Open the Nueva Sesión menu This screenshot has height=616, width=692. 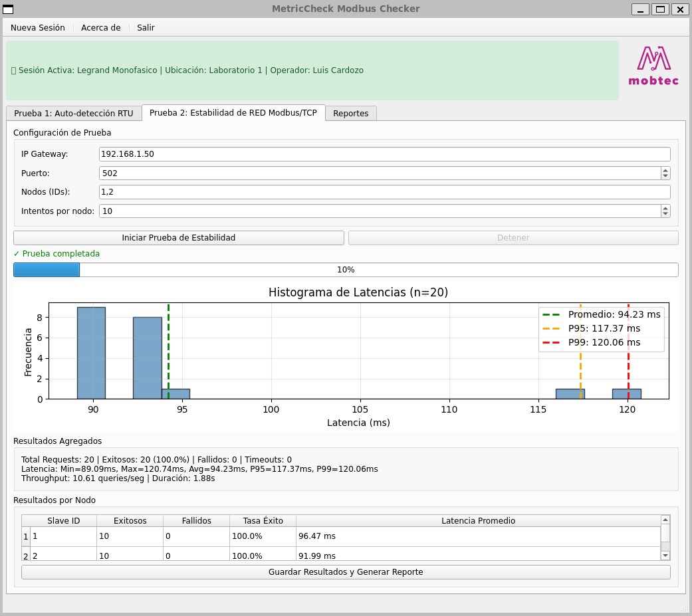click(38, 28)
